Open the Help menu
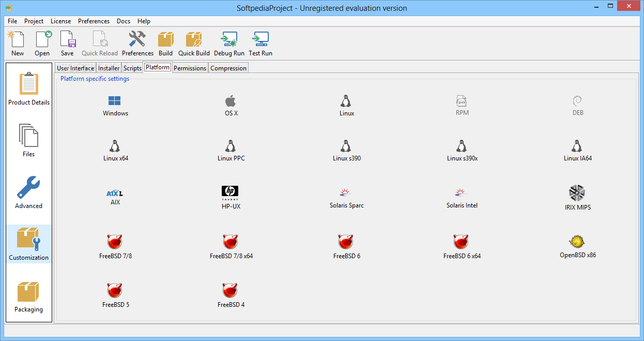This screenshot has width=644, height=341. (x=144, y=21)
